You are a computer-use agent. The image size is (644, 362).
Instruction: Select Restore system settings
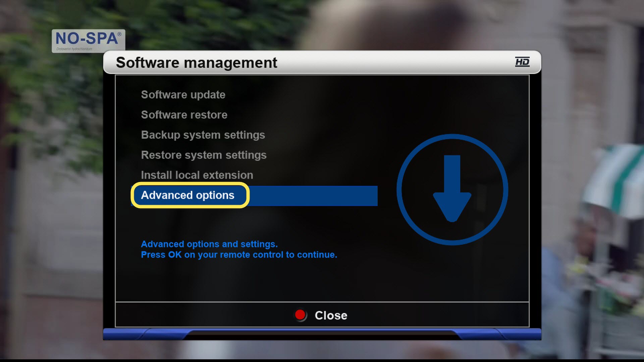[x=204, y=155]
